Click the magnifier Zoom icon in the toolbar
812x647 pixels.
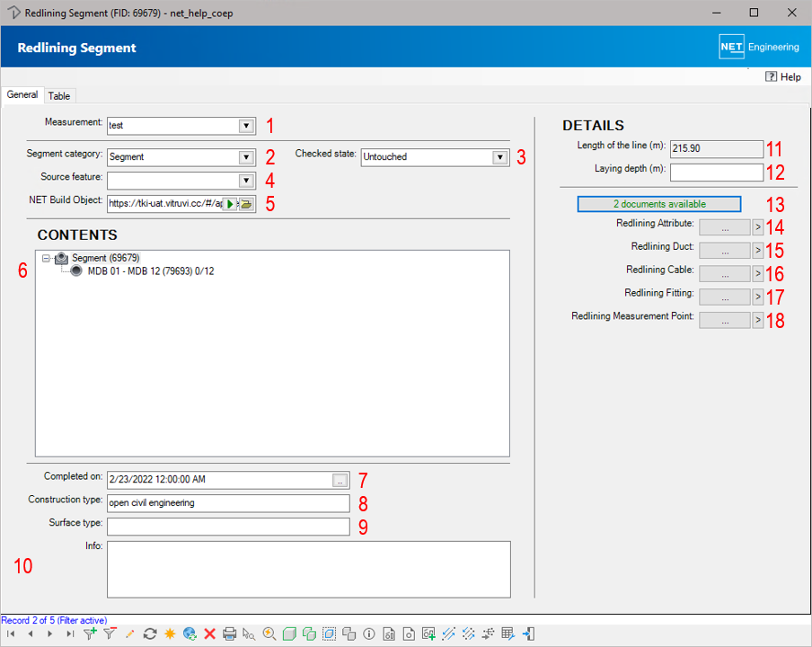point(269,634)
